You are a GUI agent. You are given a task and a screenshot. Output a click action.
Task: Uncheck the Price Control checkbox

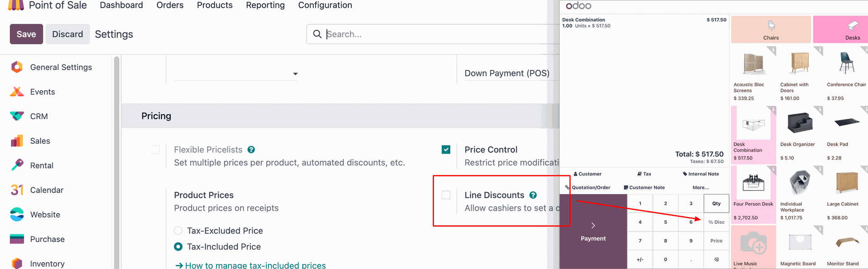click(x=446, y=149)
